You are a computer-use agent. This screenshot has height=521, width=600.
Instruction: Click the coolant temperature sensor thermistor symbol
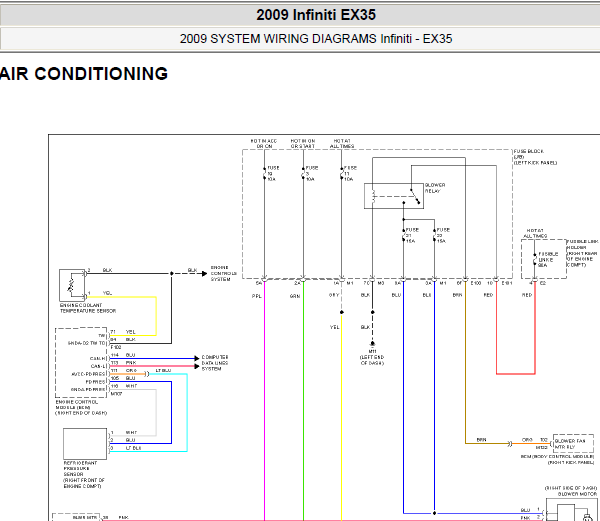(x=71, y=285)
